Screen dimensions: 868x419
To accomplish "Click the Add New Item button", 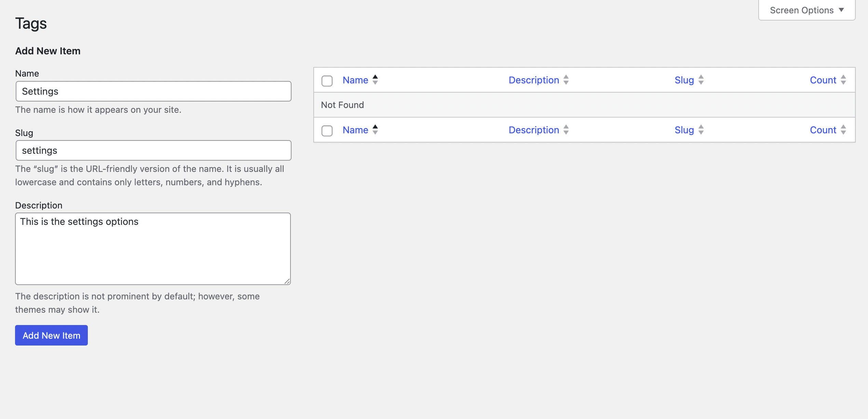I will point(51,335).
